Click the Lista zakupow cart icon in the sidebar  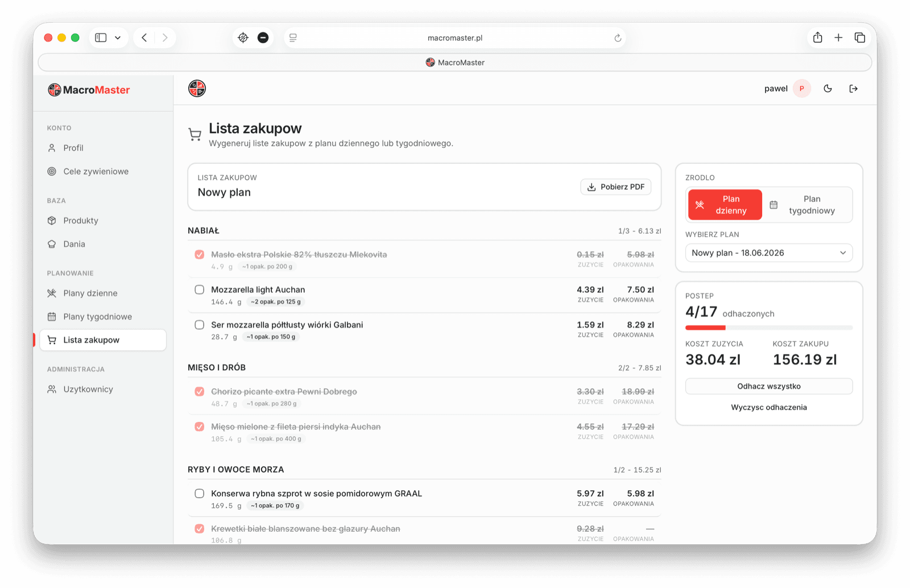pyautogui.click(x=52, y=340)
